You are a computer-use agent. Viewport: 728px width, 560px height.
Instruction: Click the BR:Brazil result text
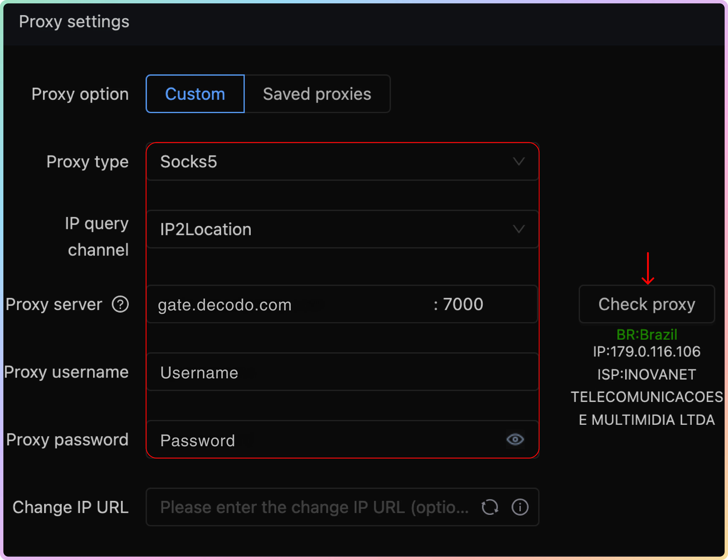[x=647, y=334]
